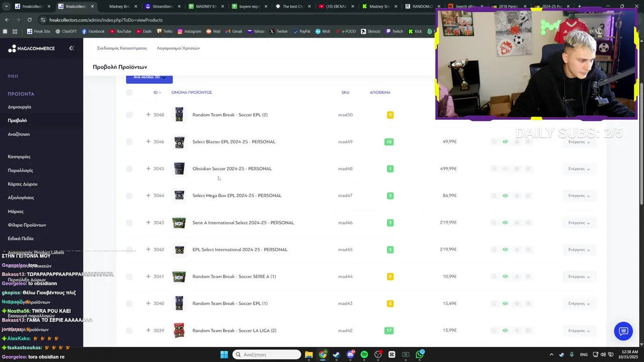The image size is (644, 362).
Task: Click the last gray icon on EPL Select International row
Action: point(528,249)
